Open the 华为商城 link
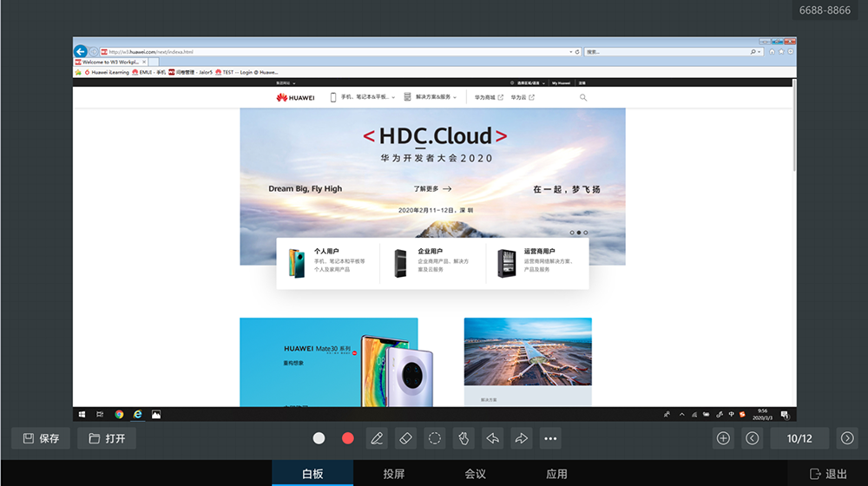Viewport: 868px width, 486px height. tap(489, 97)
